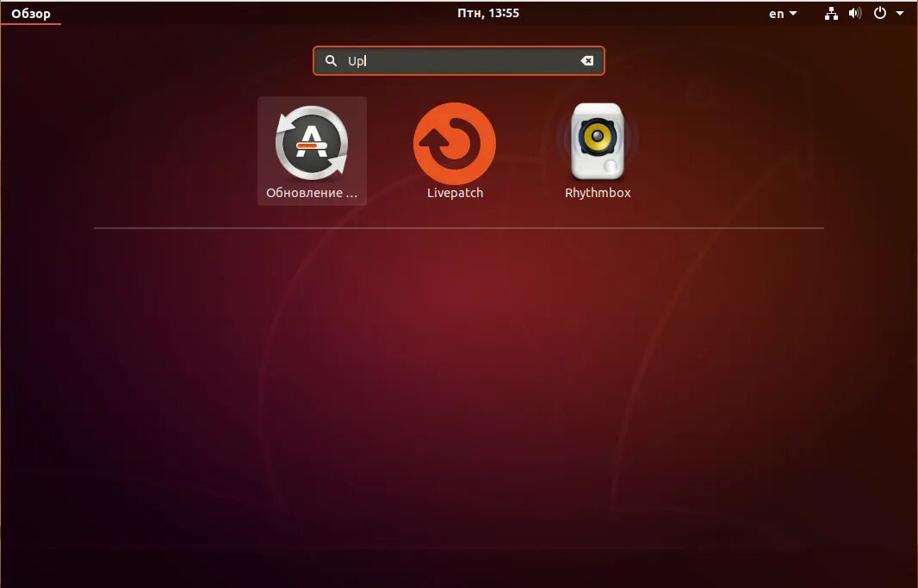Viewport: 918px width, 588px height.
Task: Click the magnifier icon in the search box
Action: 331,61
